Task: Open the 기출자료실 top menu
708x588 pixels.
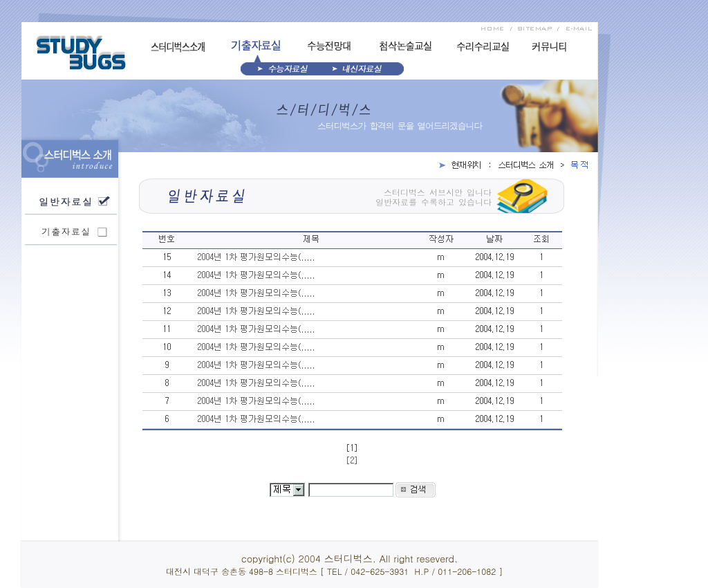Action: pos(256,46)
